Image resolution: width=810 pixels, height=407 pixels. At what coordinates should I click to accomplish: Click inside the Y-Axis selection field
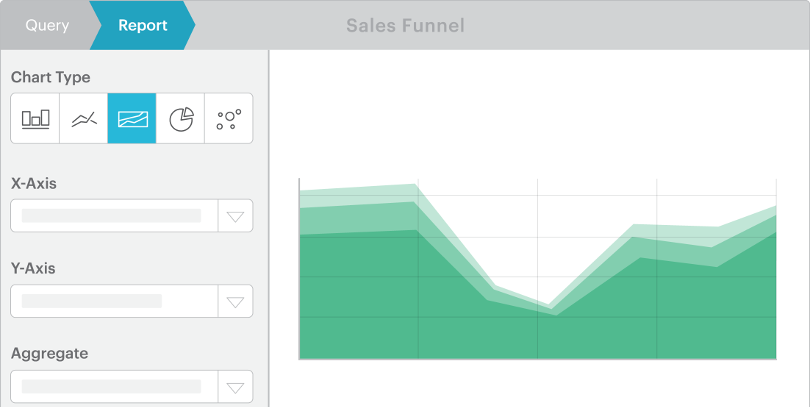[x=112, y=301]
